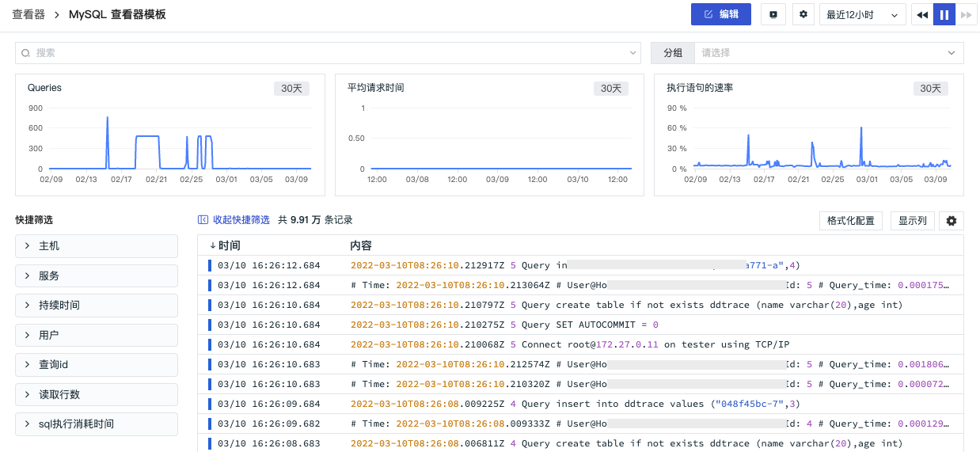
Task: Collapse quick filters via 收起快捷筛选 icon
Action: click(x=203, y=220)
